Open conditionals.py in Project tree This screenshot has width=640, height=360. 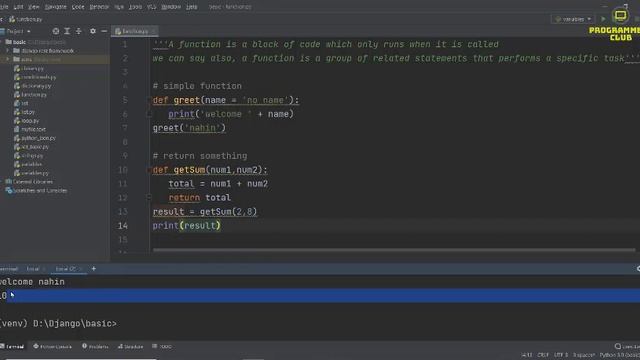coord(35,77)
